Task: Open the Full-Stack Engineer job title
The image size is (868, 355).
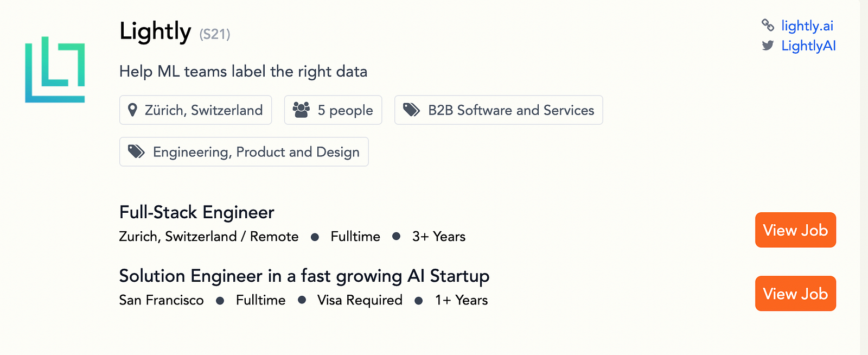Action: 196,212
